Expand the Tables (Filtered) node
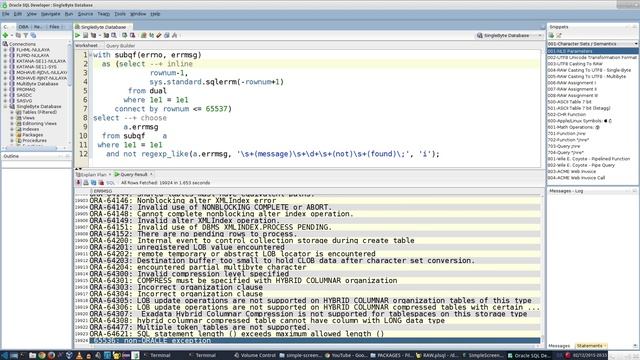The image size is (640, 360). click(x=12, y=112)
